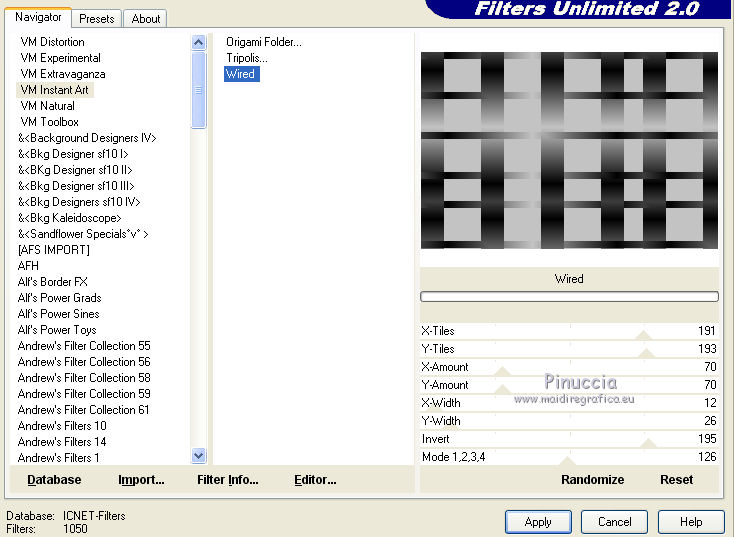Viewport: 734px width, 537px height.
Task: Select Andrew's Filter Collection 55
Action: coord(84,346)
